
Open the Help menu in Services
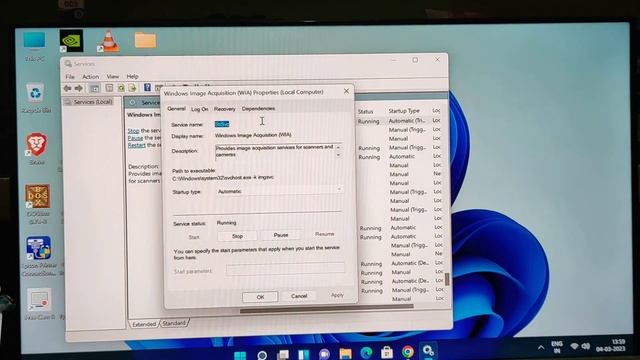[132, 76]
